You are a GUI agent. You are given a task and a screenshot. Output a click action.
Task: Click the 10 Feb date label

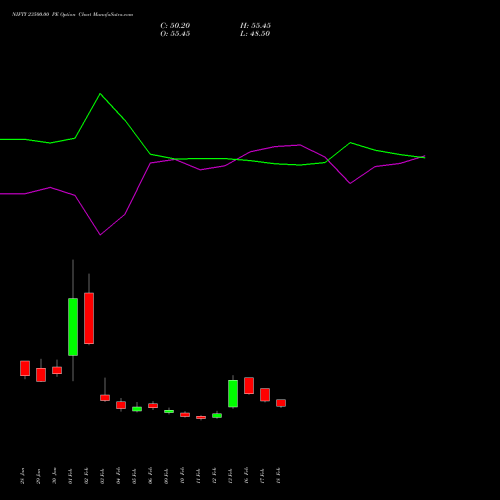point(182,476)
